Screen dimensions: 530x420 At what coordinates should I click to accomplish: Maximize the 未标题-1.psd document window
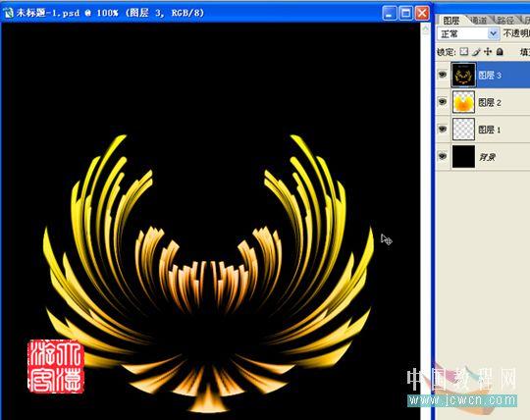(405, 13)
